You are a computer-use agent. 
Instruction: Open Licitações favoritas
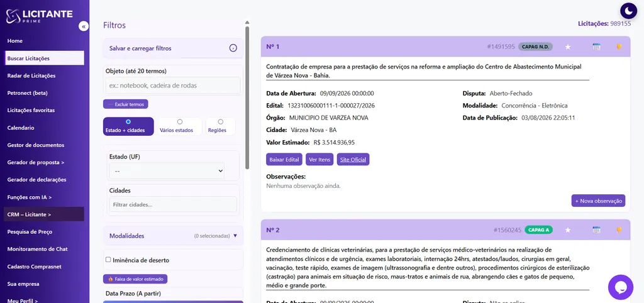(x=31, y=110)
